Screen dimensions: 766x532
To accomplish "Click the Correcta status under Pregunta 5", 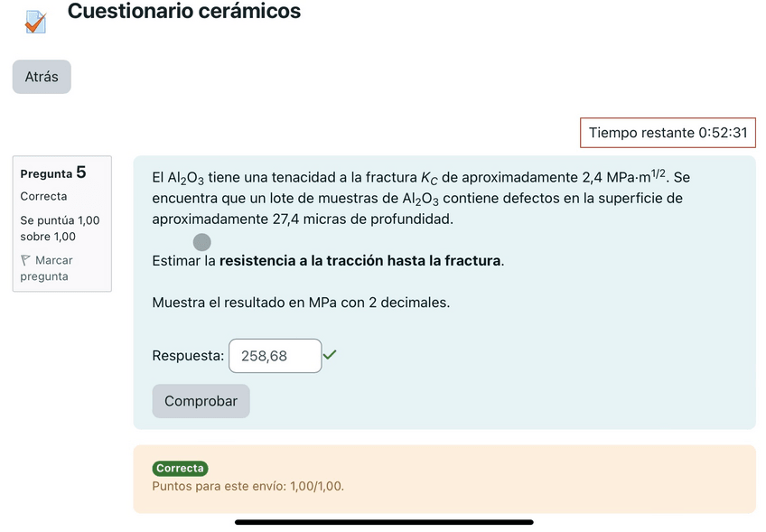I will coord(43,196).
